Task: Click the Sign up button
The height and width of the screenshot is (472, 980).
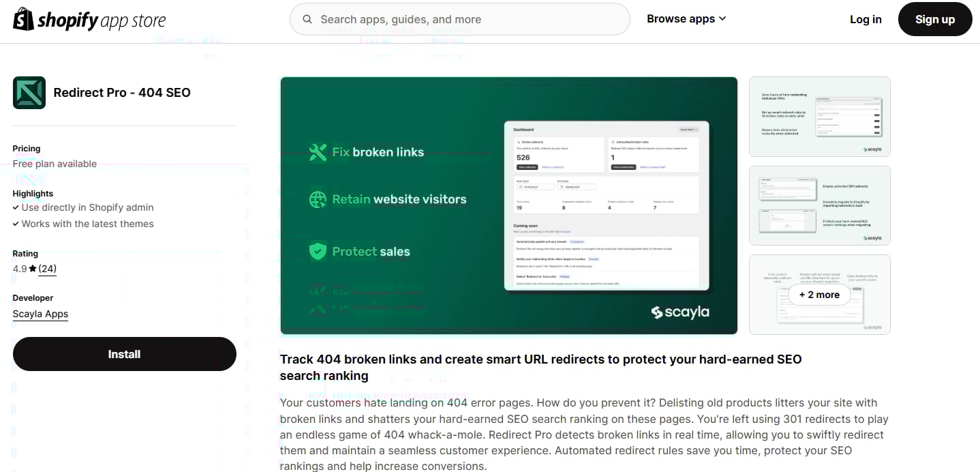Action: click(x=934, y=19)
